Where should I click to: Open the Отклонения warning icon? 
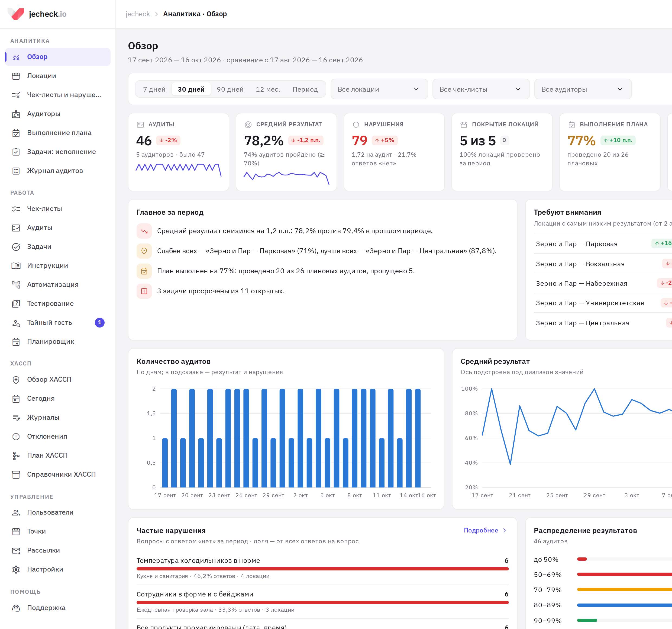tap(16, 437)
